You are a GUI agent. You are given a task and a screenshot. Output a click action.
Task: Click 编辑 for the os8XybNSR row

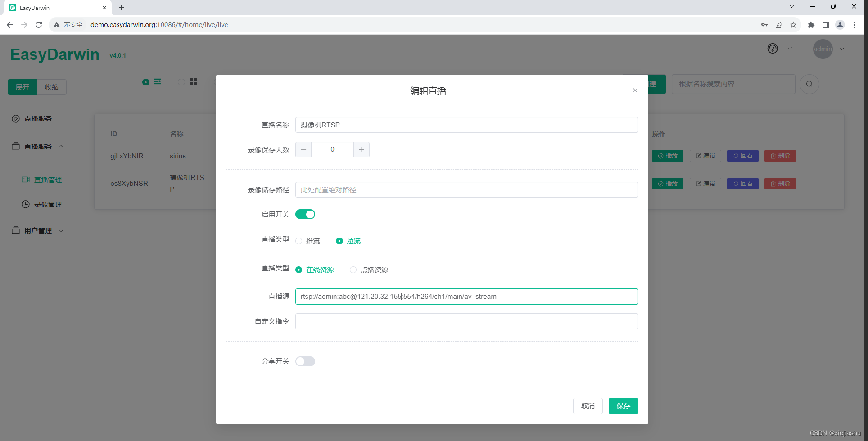705,184
